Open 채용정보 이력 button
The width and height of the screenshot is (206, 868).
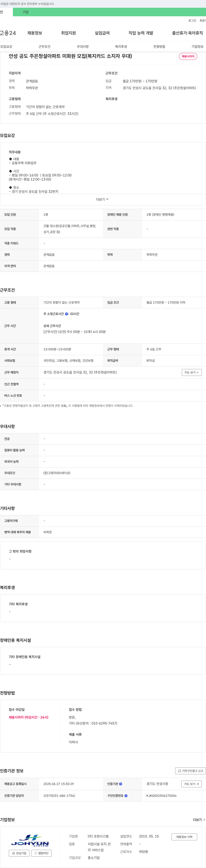184,837
